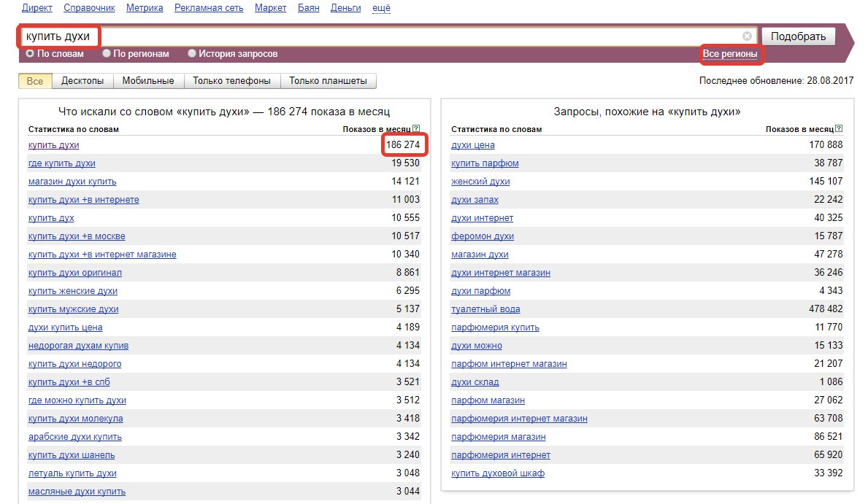Switch to the 'Только телефоны' tab
Viewport: 868px width, 504px height.
pyautogui.click(x=231, y=81)
